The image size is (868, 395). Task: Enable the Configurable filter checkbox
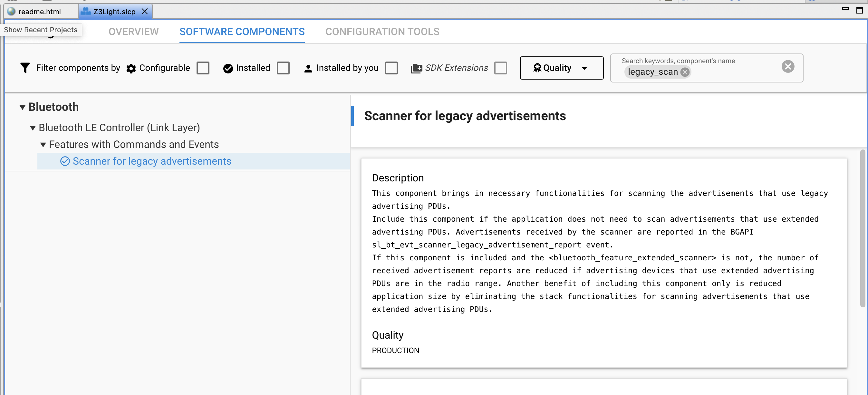pos(203,68)
